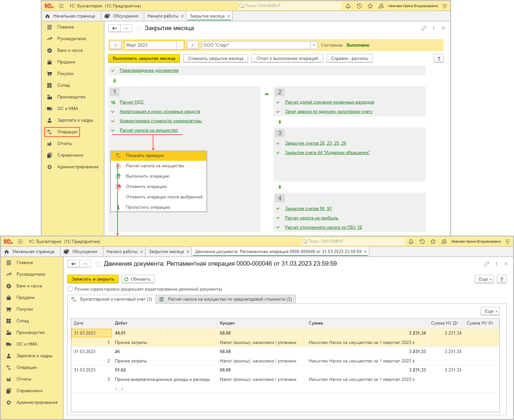Click period field Март 2023
The image size is (514, 420).
[151, 45]
